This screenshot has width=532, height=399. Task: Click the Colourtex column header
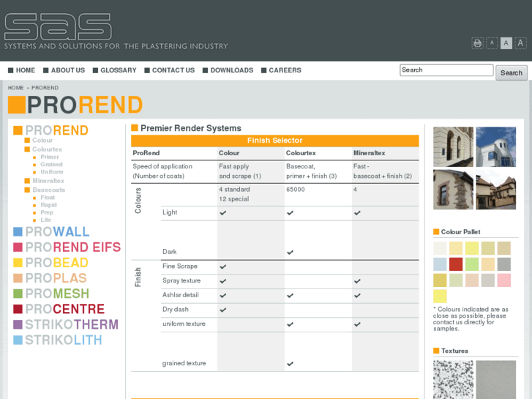(x=301, y=153)
